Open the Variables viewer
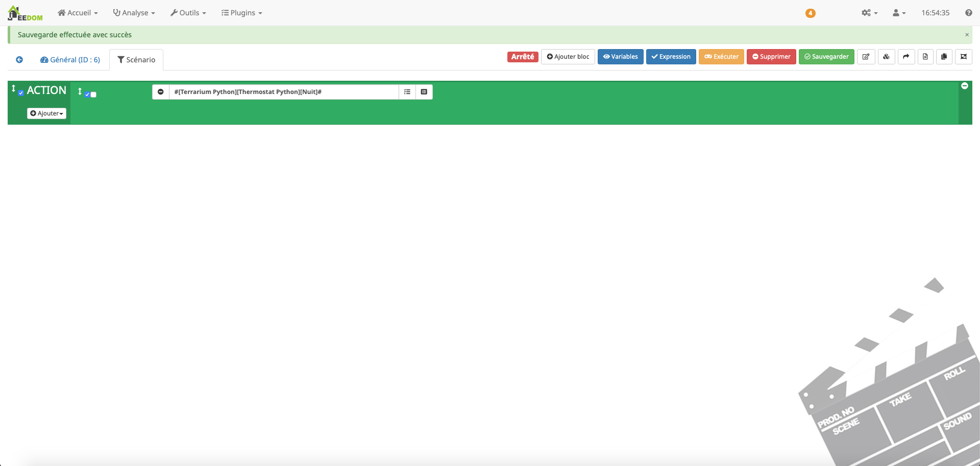980x466 pixels. tap(620, 57)
